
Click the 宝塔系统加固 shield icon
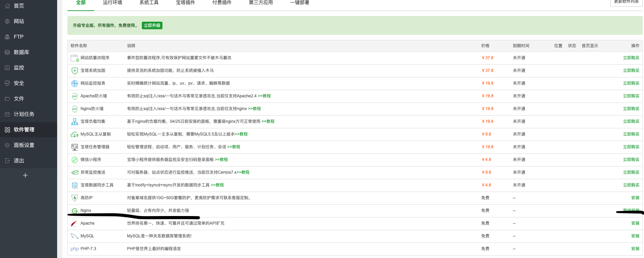[75, 71]
